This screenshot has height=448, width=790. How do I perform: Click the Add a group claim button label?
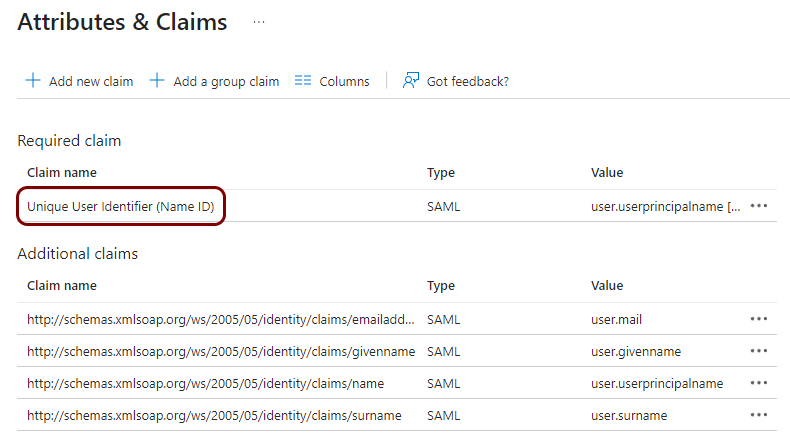[x=226, y=82]
